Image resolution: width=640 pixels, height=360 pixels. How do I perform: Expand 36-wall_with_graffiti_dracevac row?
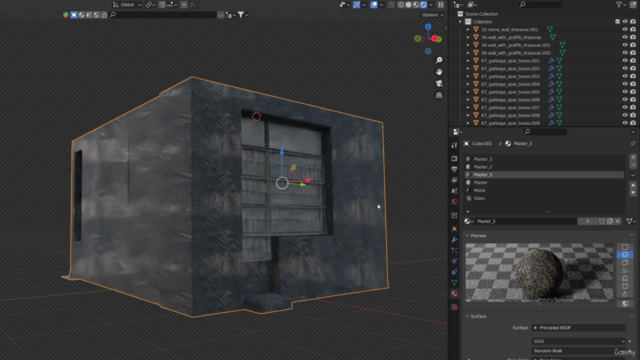click(468, 37)
